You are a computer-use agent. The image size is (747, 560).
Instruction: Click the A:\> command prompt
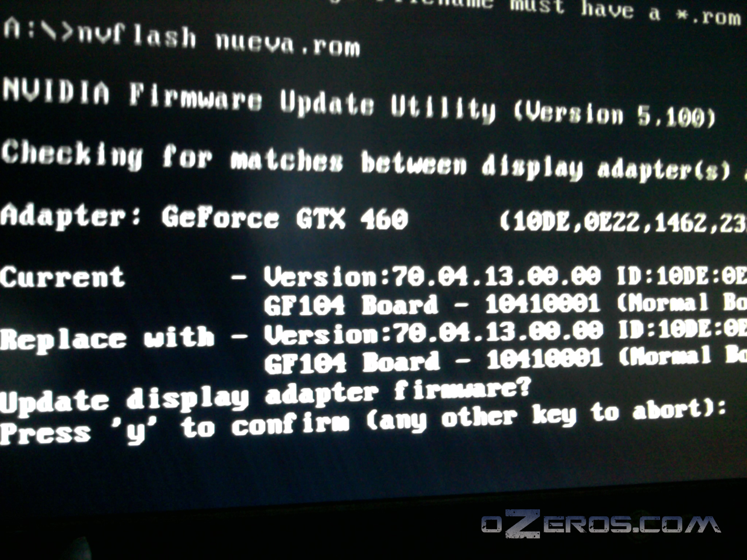coord(38,30)
